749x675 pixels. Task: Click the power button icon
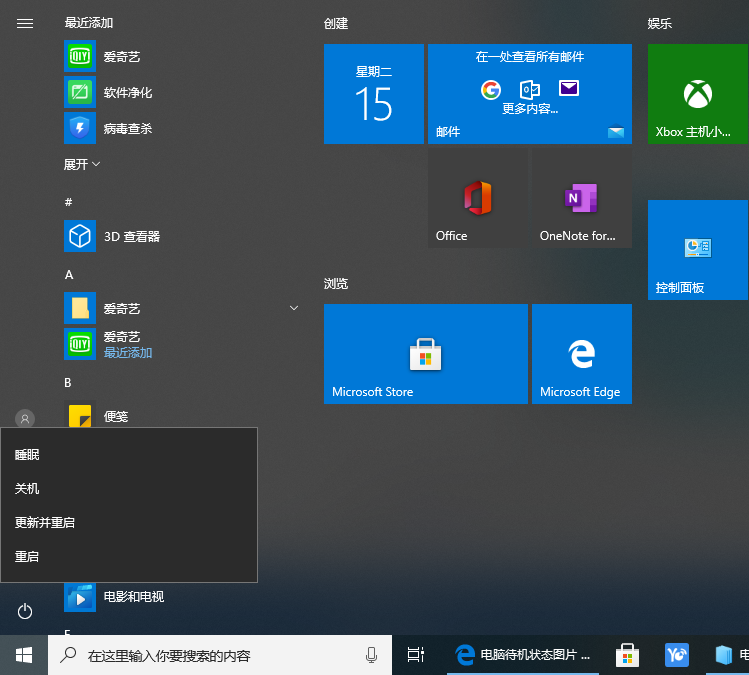25,611
